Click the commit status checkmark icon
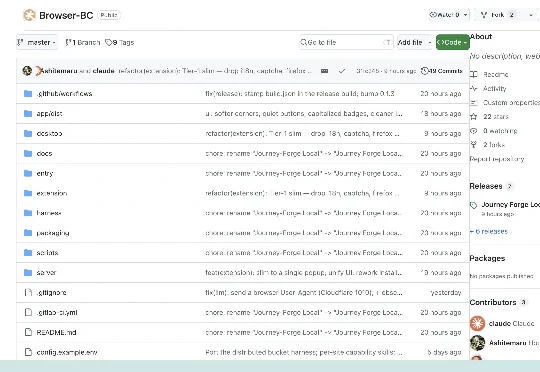Screen dimensions: 540x372 click(x=342, y=71)
